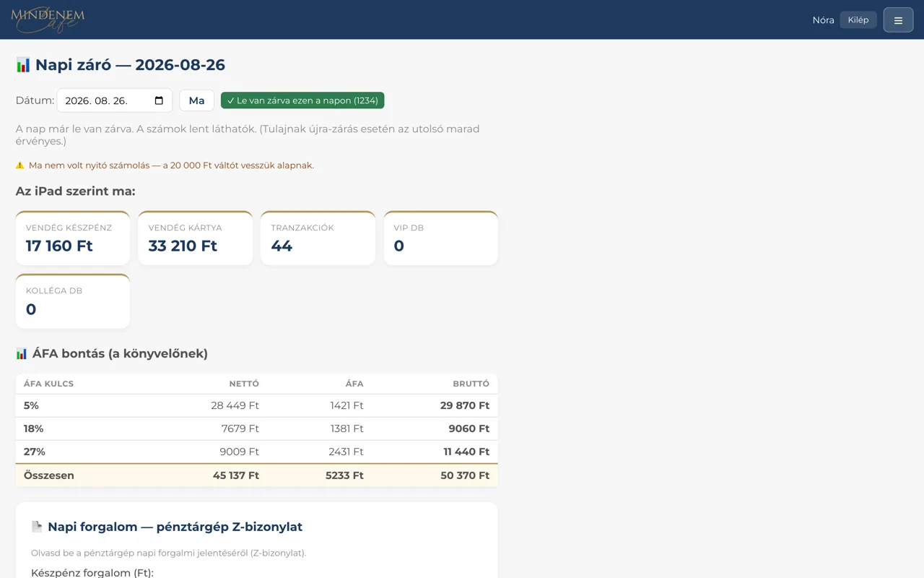Viewport: 924px width, 578px height.
Task: Click the ÁFA kulcs column header
Action: pos(49,384)
